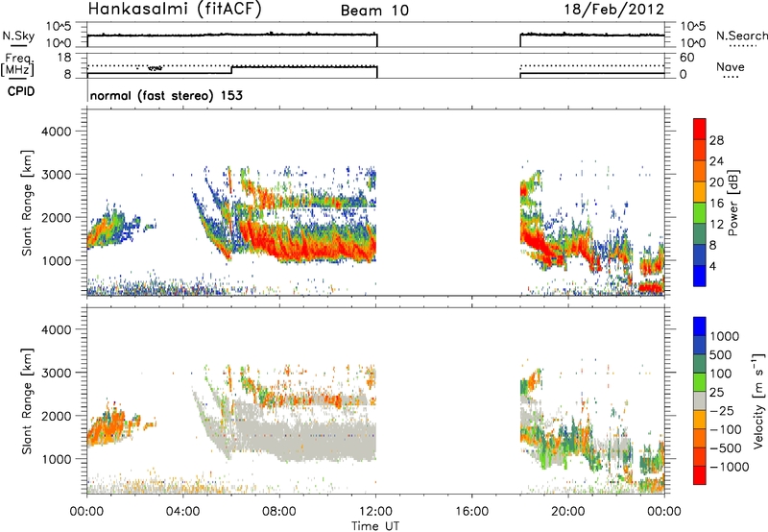Click the "Hankasalmi (fitACF)" title
This screenshot has width=768, height=532.
coord(175,10)
